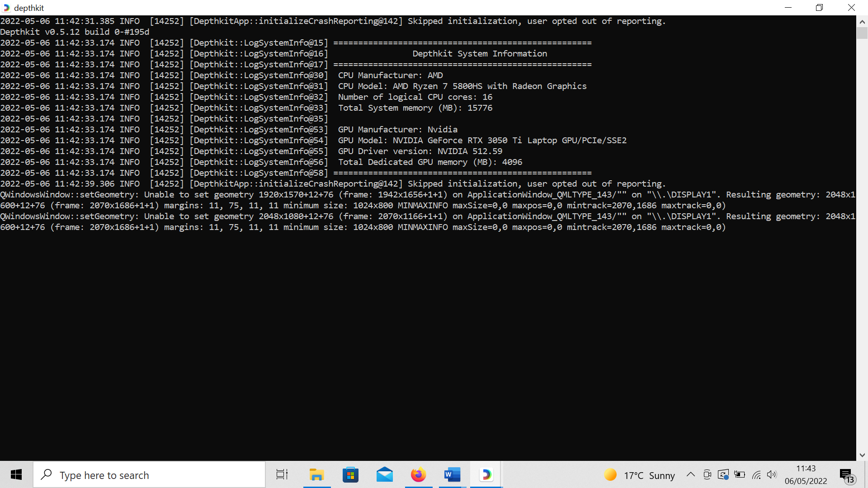Expand the hidden system tray icons
Viewport: 868px width, 488px height.
tap(690, 474)
